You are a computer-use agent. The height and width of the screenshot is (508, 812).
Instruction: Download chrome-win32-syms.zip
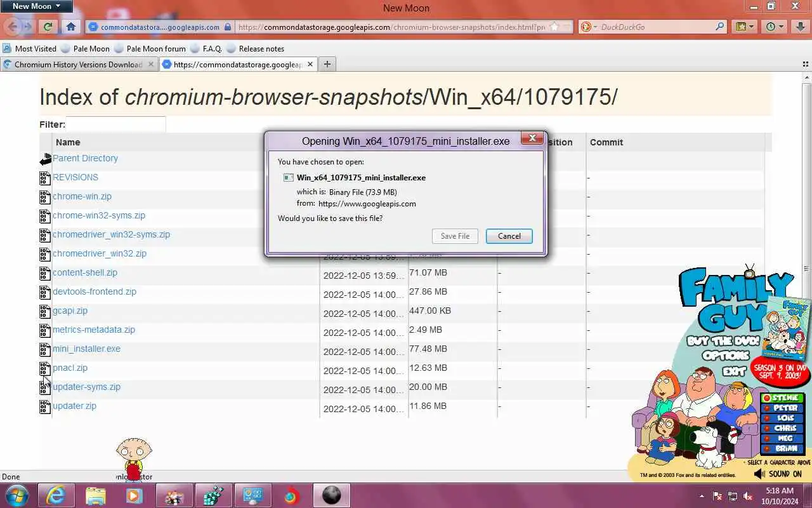point(99,215)
